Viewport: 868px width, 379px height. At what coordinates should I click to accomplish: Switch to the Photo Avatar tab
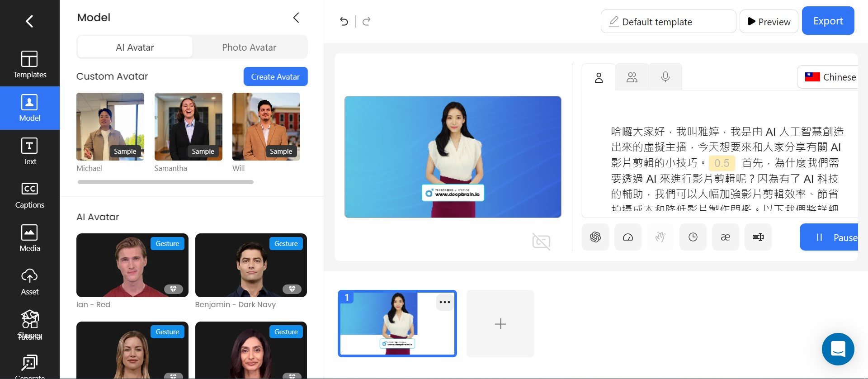(x=249, y=47)
